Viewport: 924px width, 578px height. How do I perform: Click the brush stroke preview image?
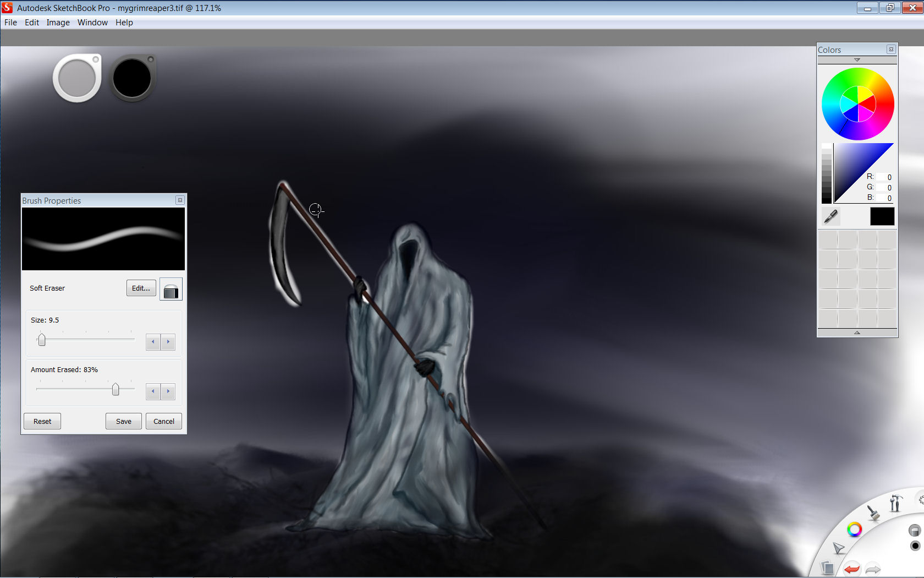point(103,239)
